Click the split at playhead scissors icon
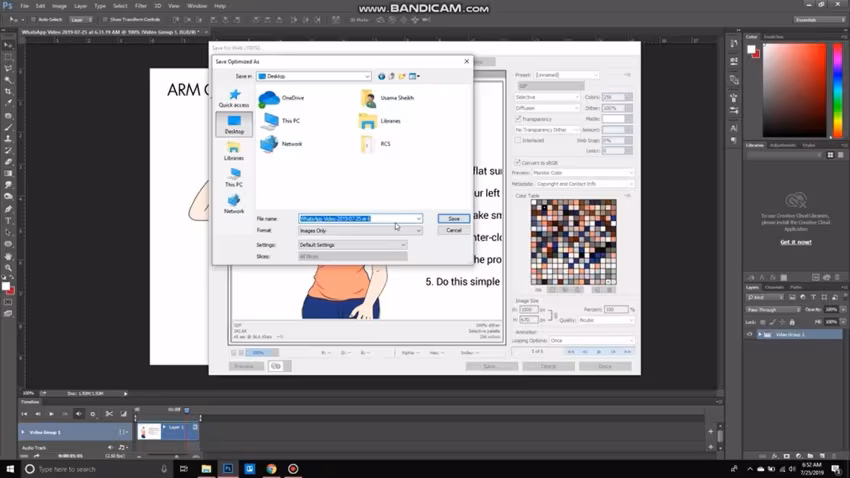The image size is (850, 478). click(109, 414)
